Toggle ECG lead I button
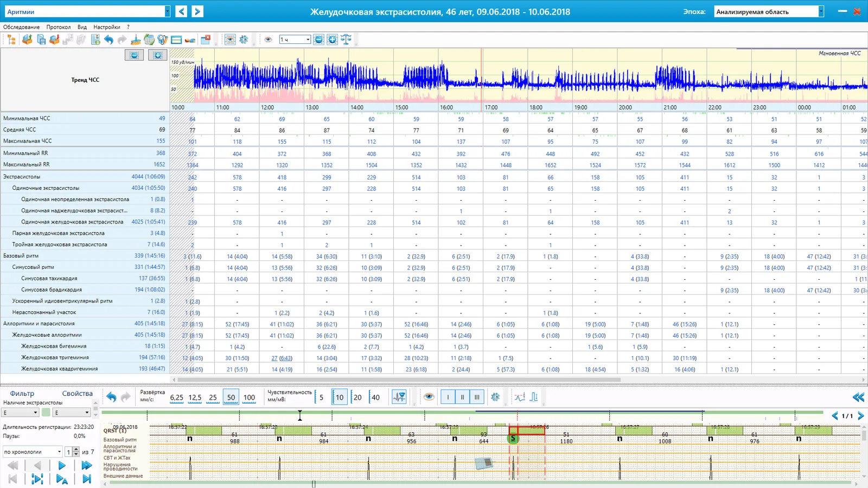Screen dimensions: 868x488 point(448,397)
